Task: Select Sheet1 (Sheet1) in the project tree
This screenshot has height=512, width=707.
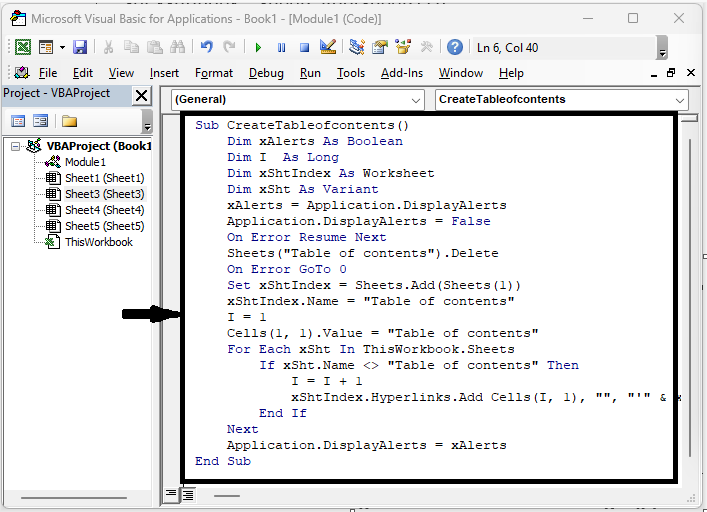Action: [105, 178]
